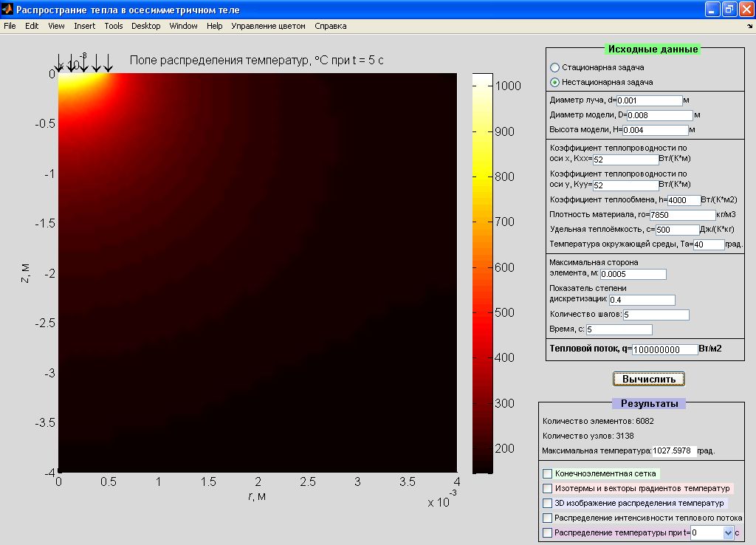Select the Нестационарная задача radio button
Image resolution: width=756 pixels, height=545 pixels.
[x=555, y=82]
